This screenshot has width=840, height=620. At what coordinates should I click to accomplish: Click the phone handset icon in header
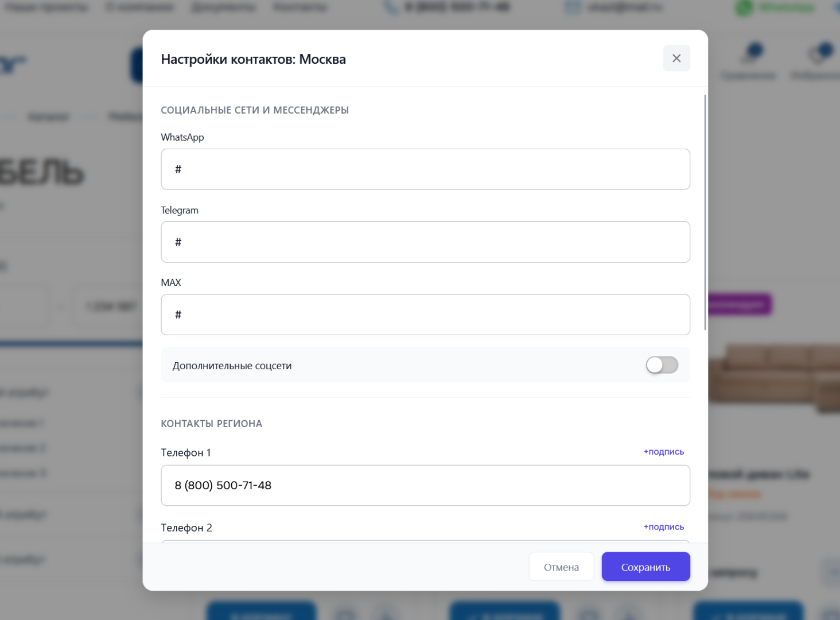click(391, 7)
